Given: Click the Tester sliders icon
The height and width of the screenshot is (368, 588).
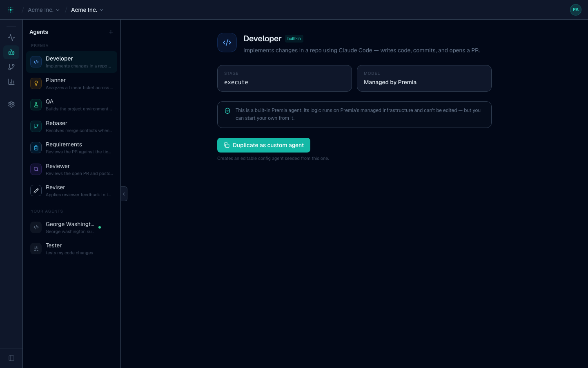Looking at the screenshot, I should click(x=36, y=249).
